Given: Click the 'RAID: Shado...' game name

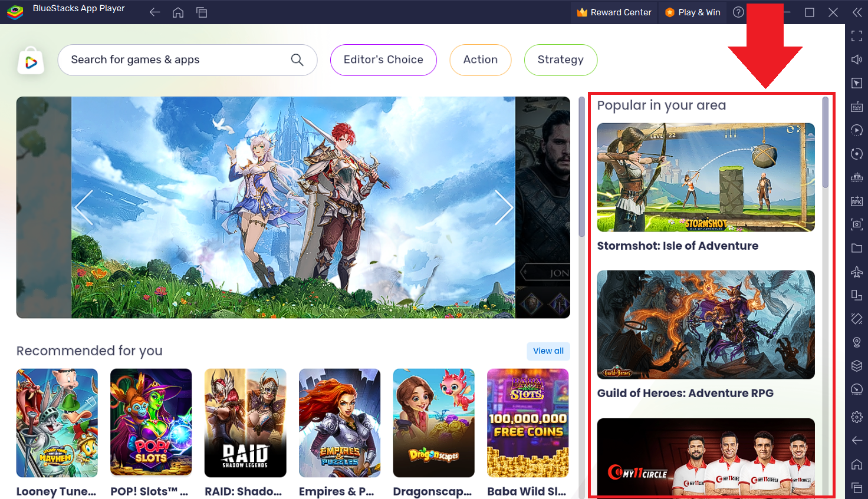Looking at the screenshot, I should pyautogui.click(x=244, y=491).
